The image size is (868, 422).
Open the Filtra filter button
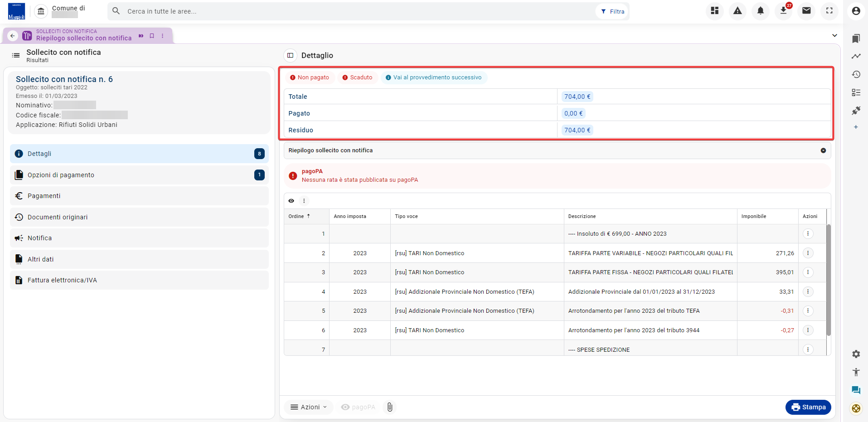pos(612,11)
